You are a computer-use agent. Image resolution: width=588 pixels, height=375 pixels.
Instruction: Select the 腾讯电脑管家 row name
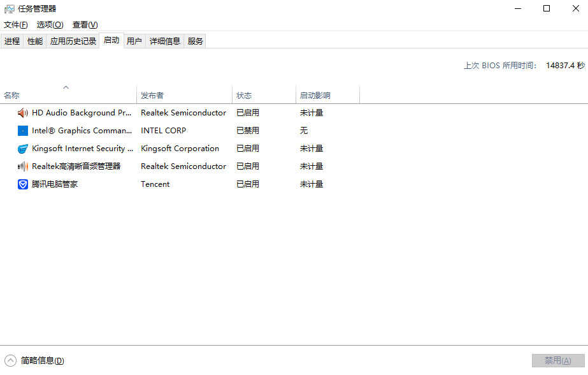[55, 184]
